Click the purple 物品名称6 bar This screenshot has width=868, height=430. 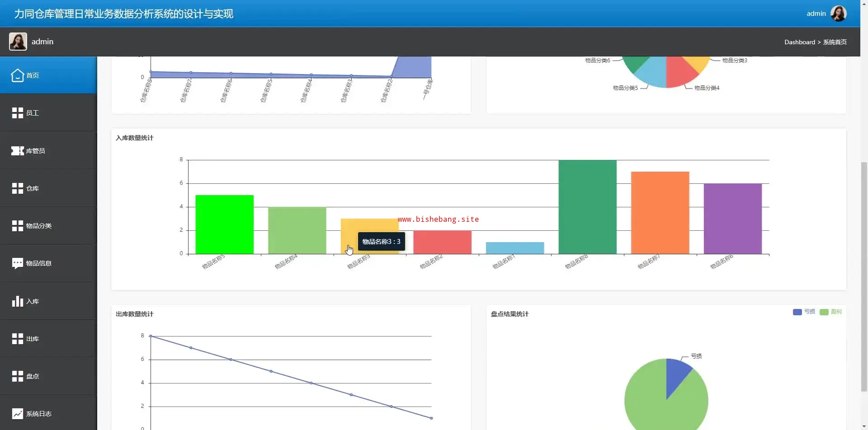[x=732, y=219]
